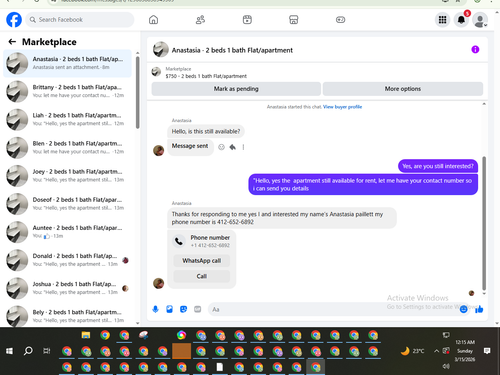500x375 pixels.
Task: Click the conversation list scrollbar
Action: (x=138, y=92)
